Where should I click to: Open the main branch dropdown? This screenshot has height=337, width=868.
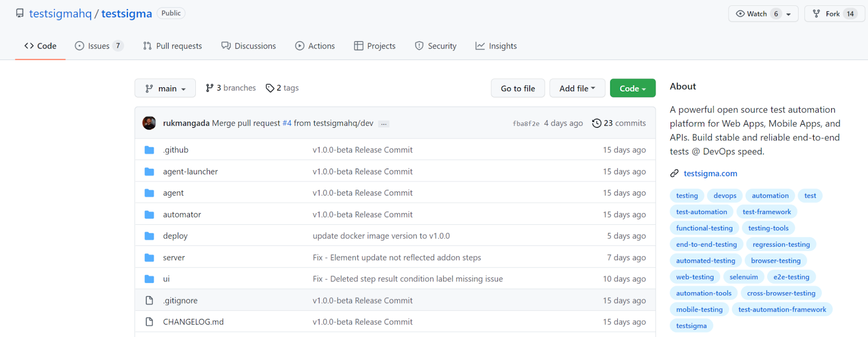[x=165, y=88]
